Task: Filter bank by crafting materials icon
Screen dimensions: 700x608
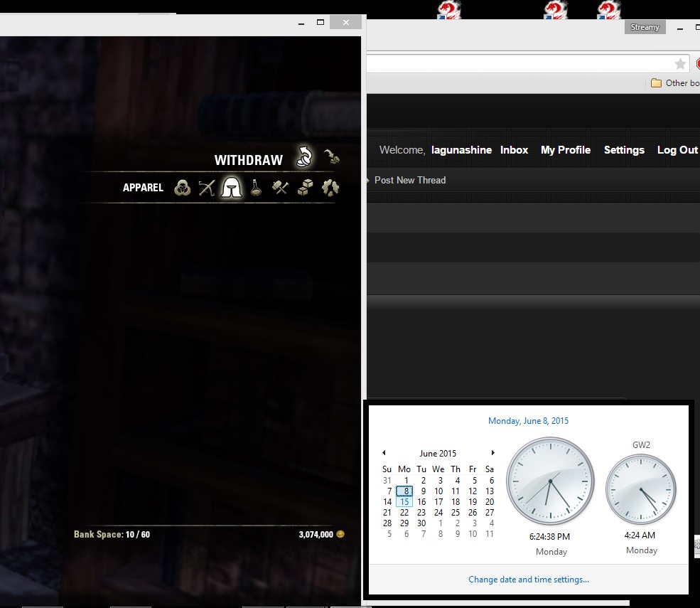Action: tap(281, 188)
